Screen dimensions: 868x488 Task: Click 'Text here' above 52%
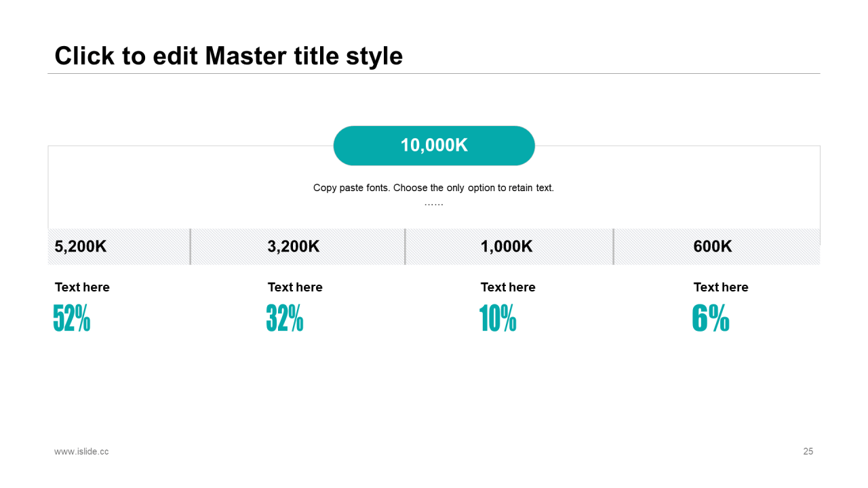tap(82, 287)
